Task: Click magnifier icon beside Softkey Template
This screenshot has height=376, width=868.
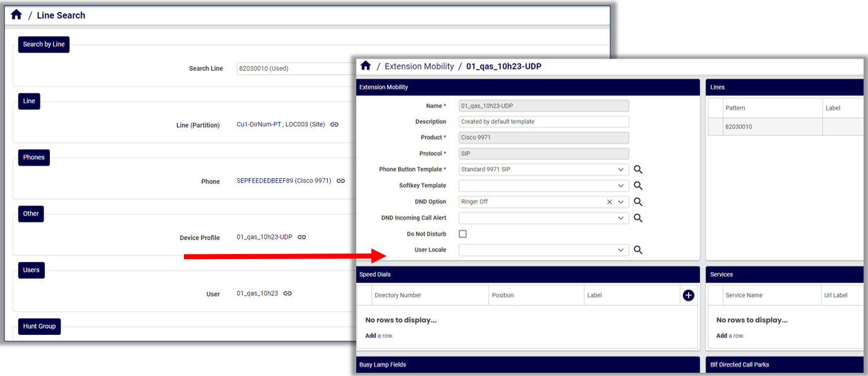Action: click(638, 186)
